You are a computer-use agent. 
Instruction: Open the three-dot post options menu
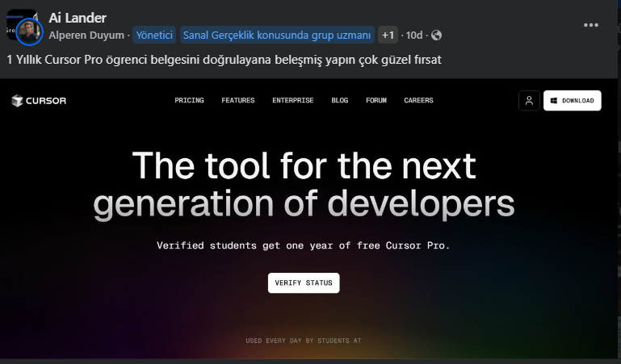point(590,25)
